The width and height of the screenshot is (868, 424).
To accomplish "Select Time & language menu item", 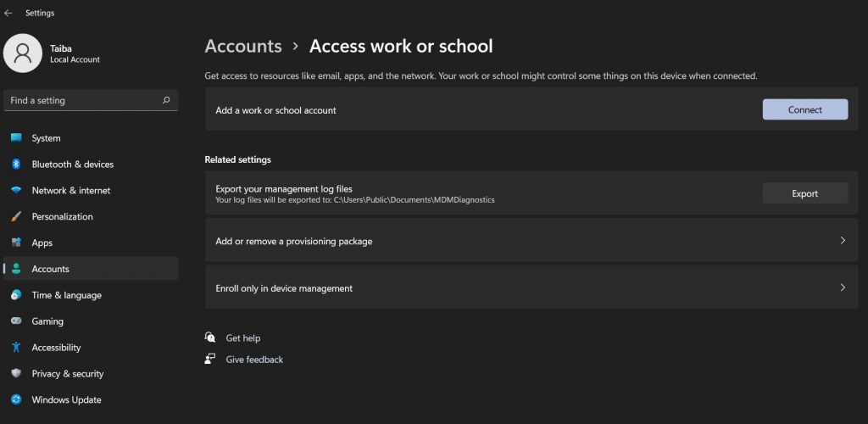I will (x=66, y=295).
